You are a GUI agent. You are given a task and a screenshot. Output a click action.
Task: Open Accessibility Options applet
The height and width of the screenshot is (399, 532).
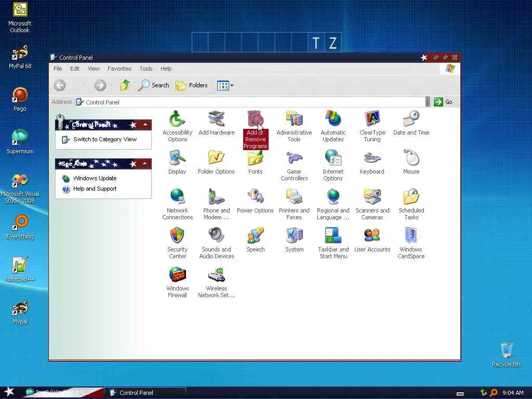[x=178, y=126]
